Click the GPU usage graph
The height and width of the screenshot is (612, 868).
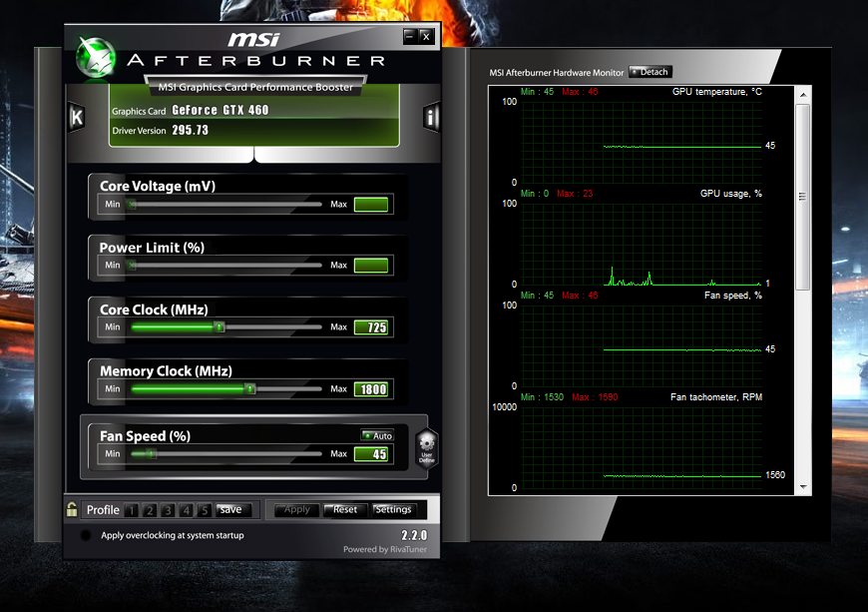point(642,244)
